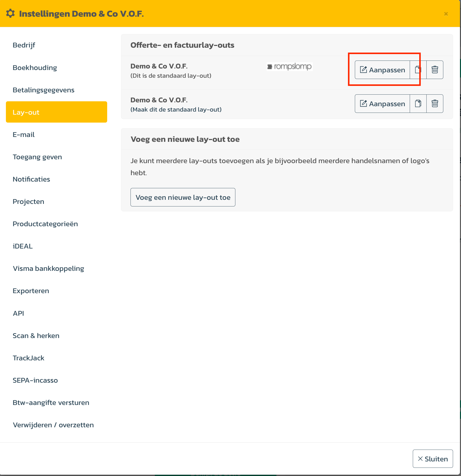Image resolution: width=461 pixels, height=476 pixels.
Task: Click the rompslomp logo thumbnail
Action: 289,67
